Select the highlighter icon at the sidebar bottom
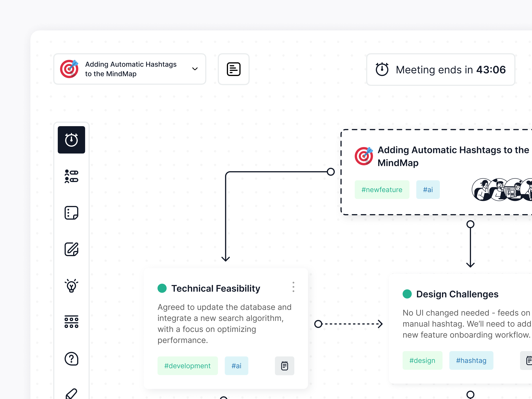This screenshot has width=532, height=399. [x=71, y=393]
